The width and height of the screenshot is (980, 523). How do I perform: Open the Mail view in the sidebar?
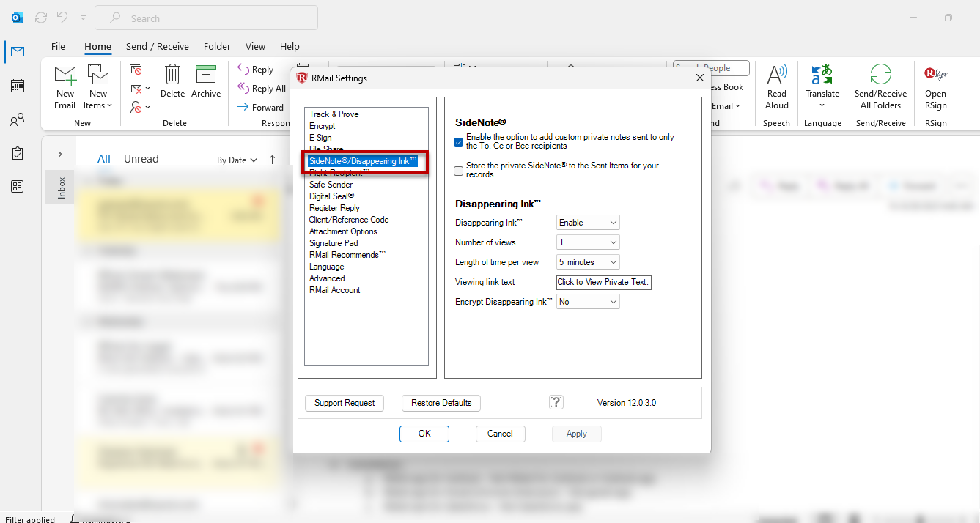pyautogui.click(x=18, y=51)
